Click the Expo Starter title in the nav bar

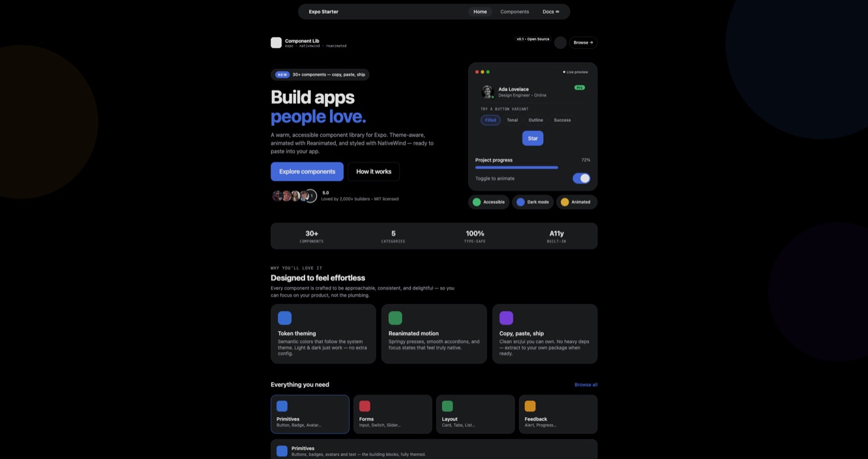323,12
